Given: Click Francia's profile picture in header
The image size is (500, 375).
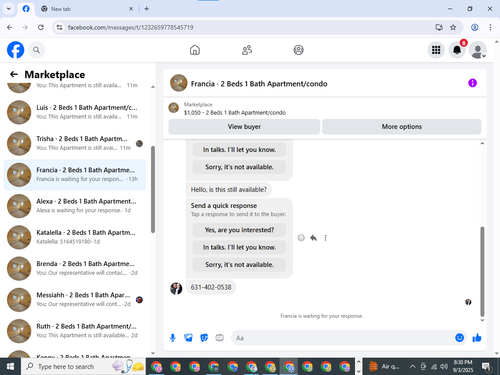Looking at the screenshot, I should pos(179,83).
